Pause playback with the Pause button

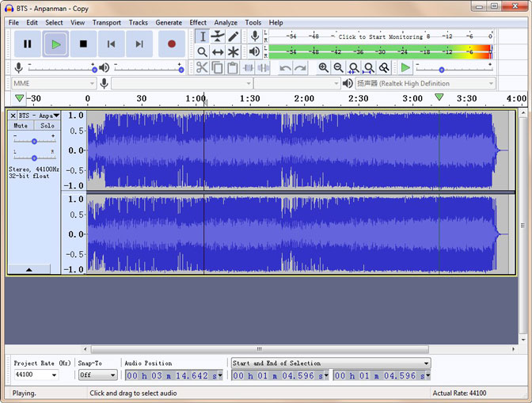click(x=28, y=44)
